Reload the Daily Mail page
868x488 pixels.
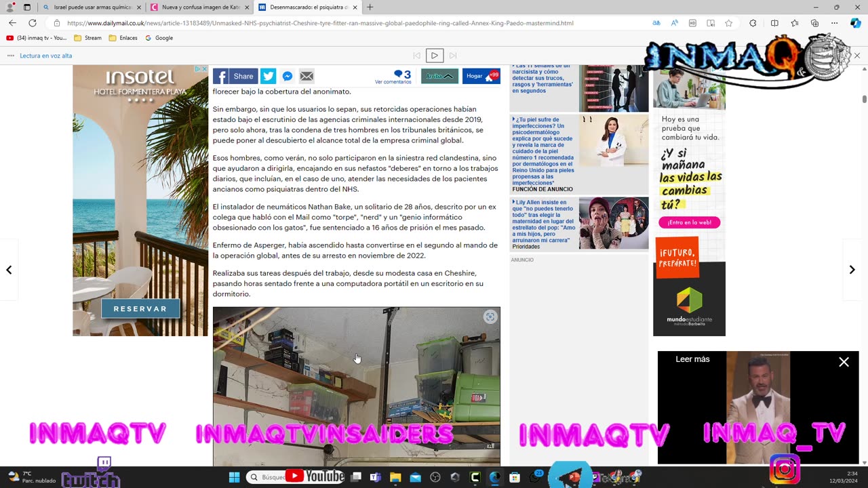click(32, 23)
